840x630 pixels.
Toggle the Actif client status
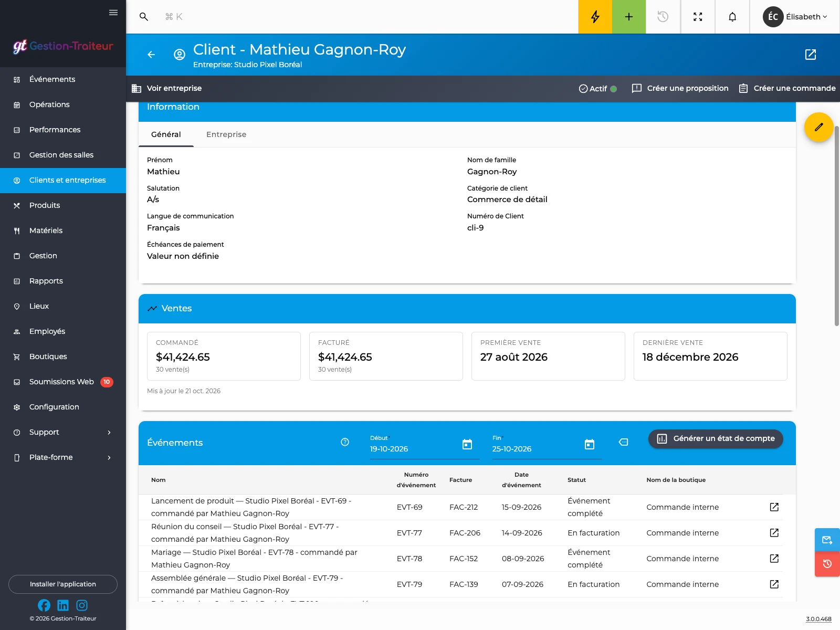click(x=598, y=89)
